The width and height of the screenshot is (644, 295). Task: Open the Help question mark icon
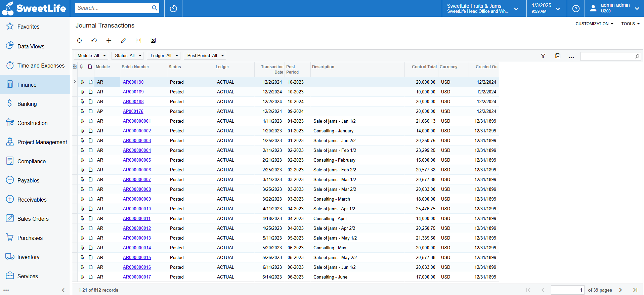point(576,8)
